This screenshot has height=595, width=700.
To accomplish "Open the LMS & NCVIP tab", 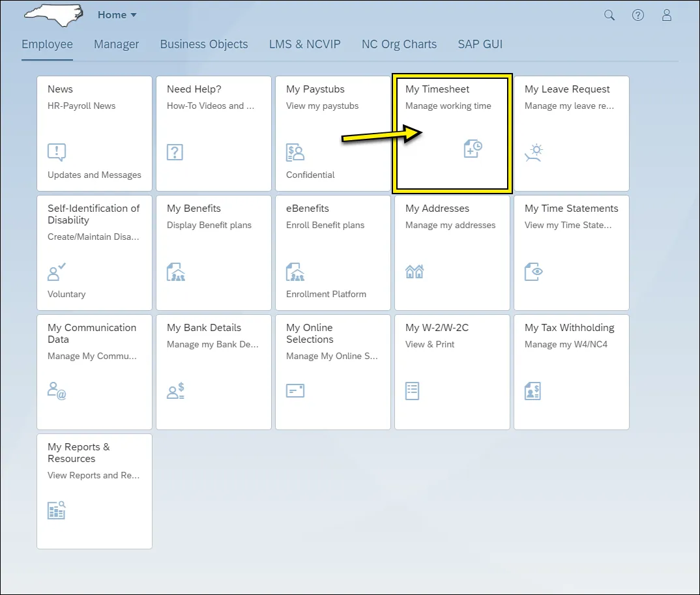I will click(x=304, y=44).
